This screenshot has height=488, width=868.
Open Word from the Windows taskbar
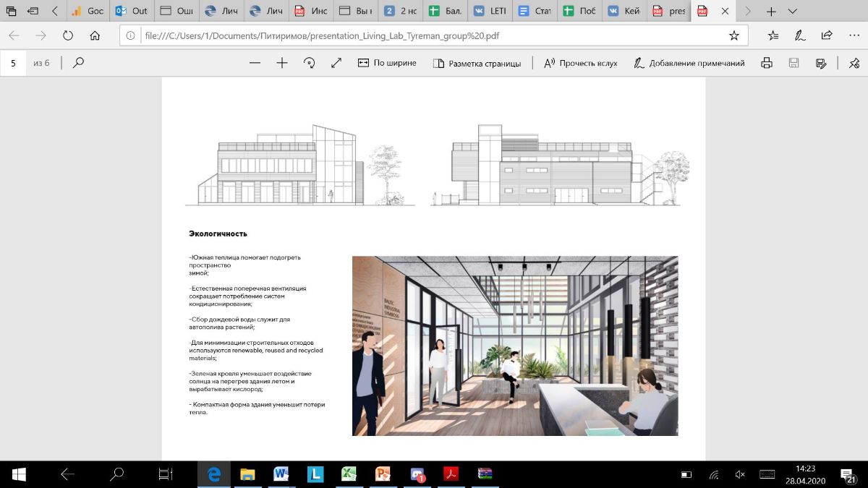point(281,474)
